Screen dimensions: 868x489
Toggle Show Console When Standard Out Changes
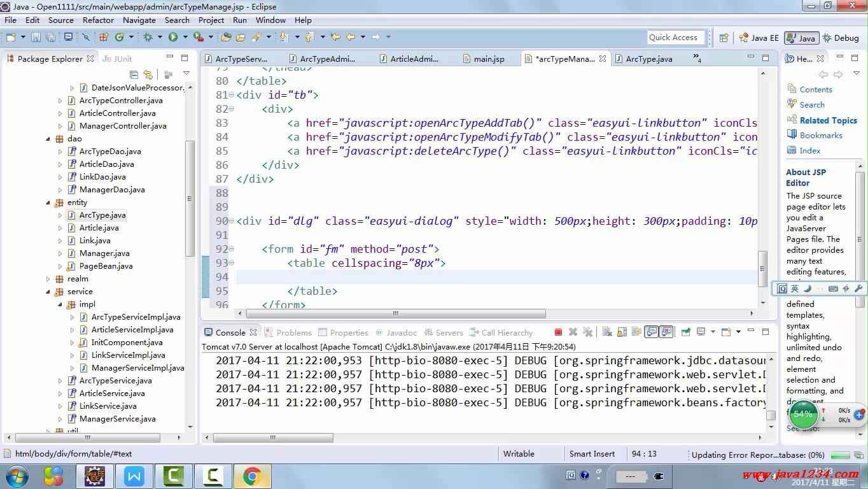pos(651,332)
